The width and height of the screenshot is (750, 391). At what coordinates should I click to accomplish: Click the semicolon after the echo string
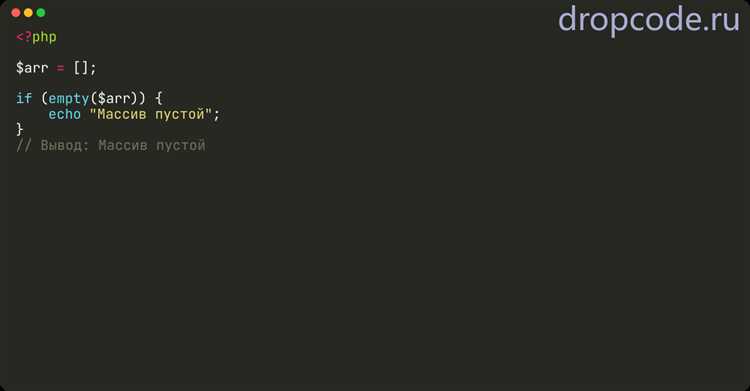click(x=216, y=115)
